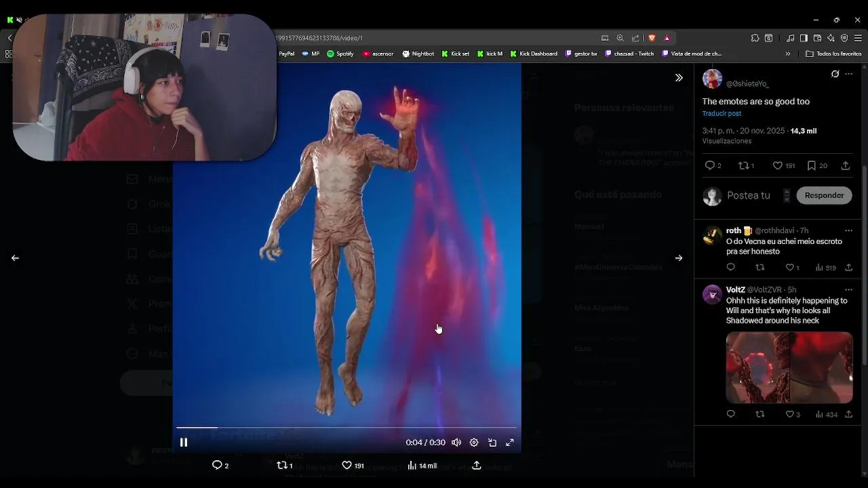Open video settings gear icon
The height and width of the screenshot is (488, 868).
pyautogui.click(x=474, y=443)
